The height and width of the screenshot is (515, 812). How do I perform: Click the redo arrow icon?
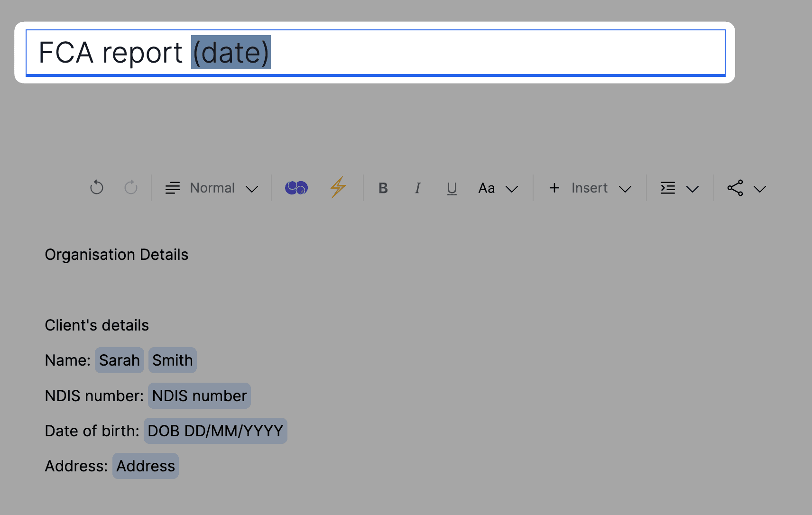point(131,188)
